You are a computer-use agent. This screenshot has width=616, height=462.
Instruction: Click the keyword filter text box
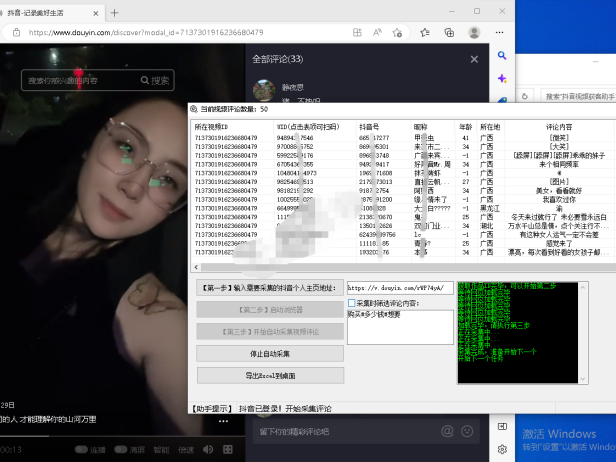click(400, 327)
